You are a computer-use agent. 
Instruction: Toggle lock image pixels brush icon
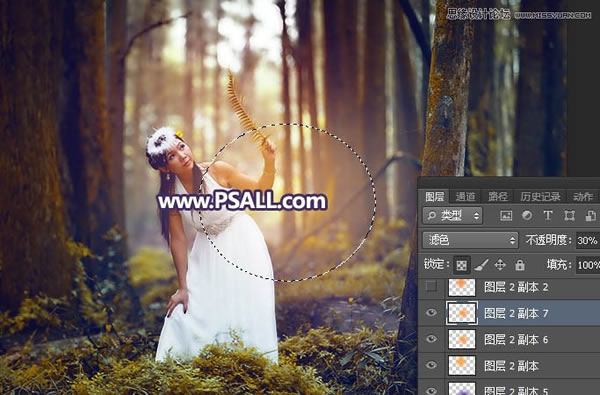pyautogui.click(x=481, y=265)
